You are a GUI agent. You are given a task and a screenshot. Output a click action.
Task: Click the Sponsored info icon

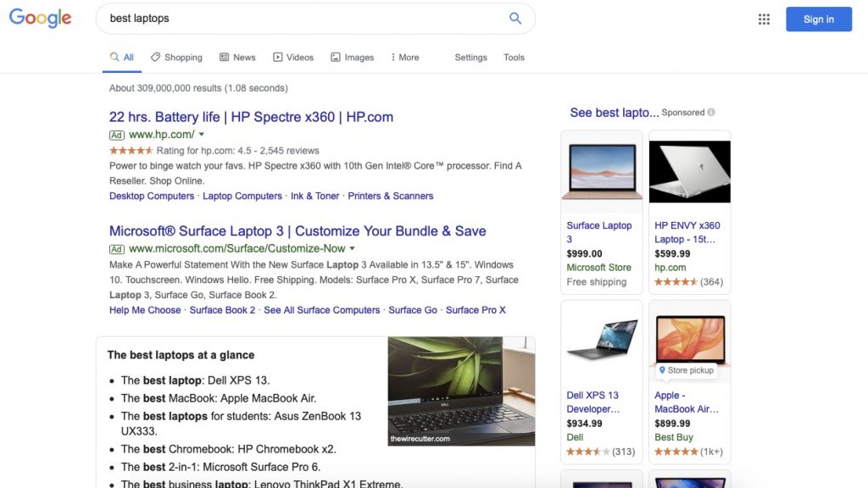click(x=711, y=113)
